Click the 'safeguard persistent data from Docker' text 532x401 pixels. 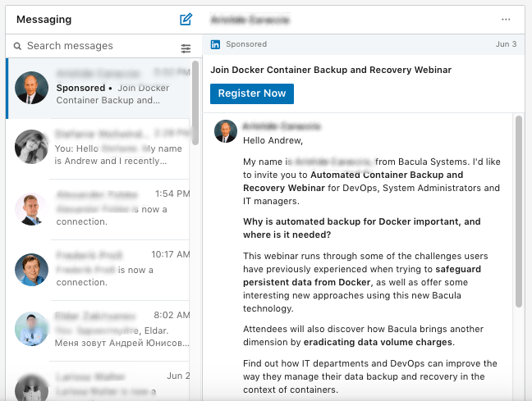point(362,276)
